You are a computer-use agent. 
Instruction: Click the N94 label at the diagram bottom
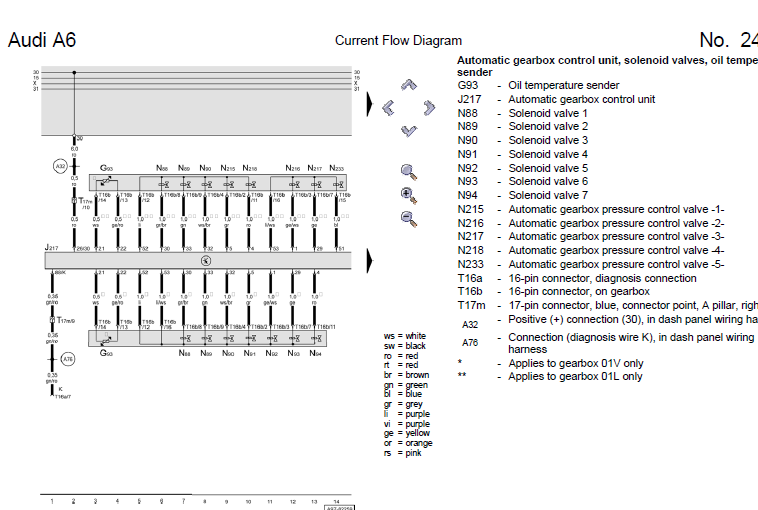tap(315, 353)
